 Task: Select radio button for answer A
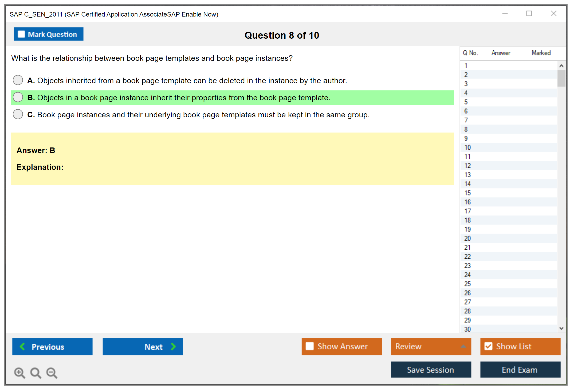(x=18, y=80)
